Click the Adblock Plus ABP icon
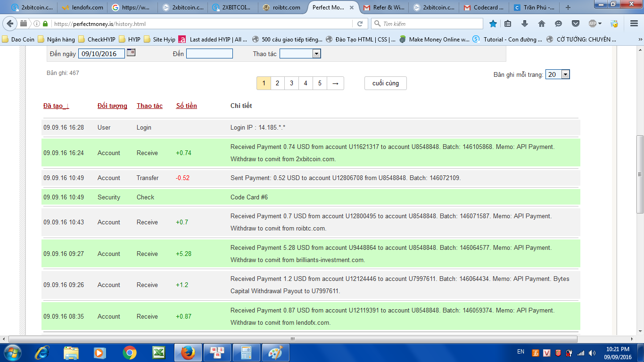Screen dimensions: 644x362 click(593, 24)
